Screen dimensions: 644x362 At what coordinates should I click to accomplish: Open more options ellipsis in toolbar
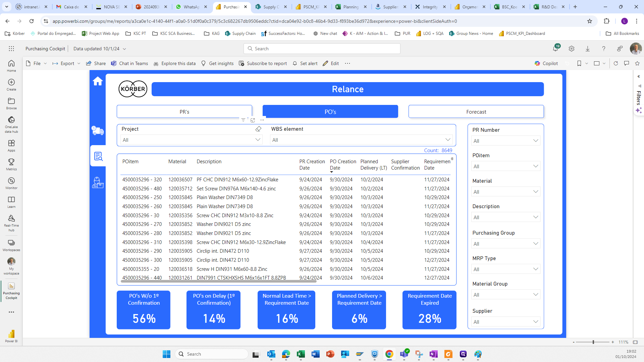[x=347, y=63]
